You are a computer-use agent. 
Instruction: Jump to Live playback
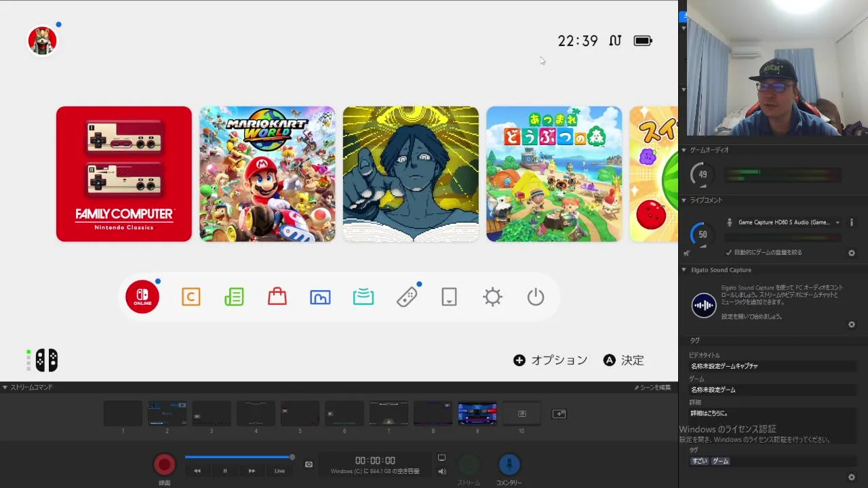[x=279, y=471]
